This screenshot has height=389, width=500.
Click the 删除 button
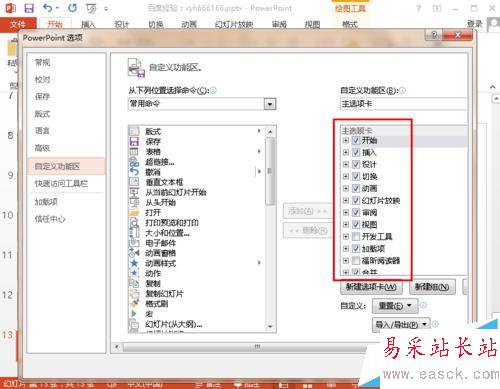click(x=307, y=230)
